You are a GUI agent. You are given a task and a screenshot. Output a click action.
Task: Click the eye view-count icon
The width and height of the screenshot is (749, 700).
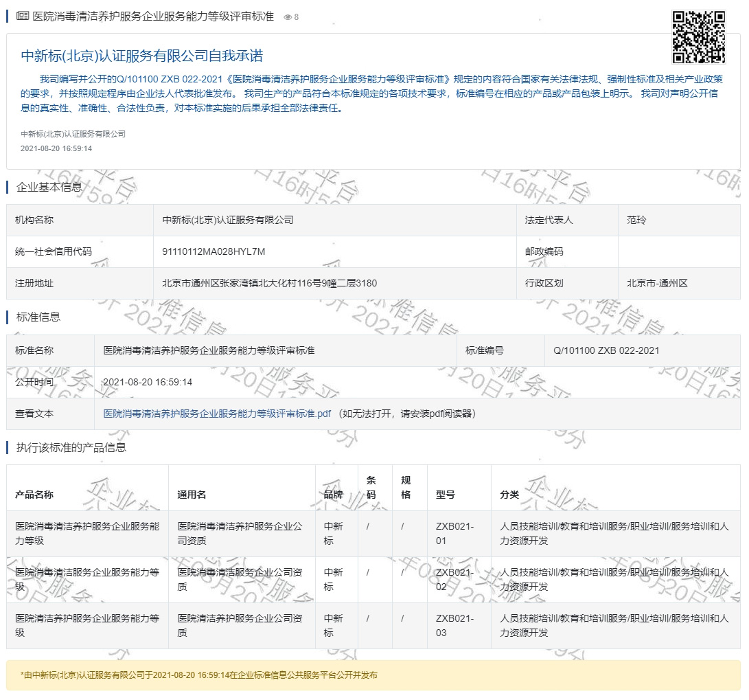(288, 17)
